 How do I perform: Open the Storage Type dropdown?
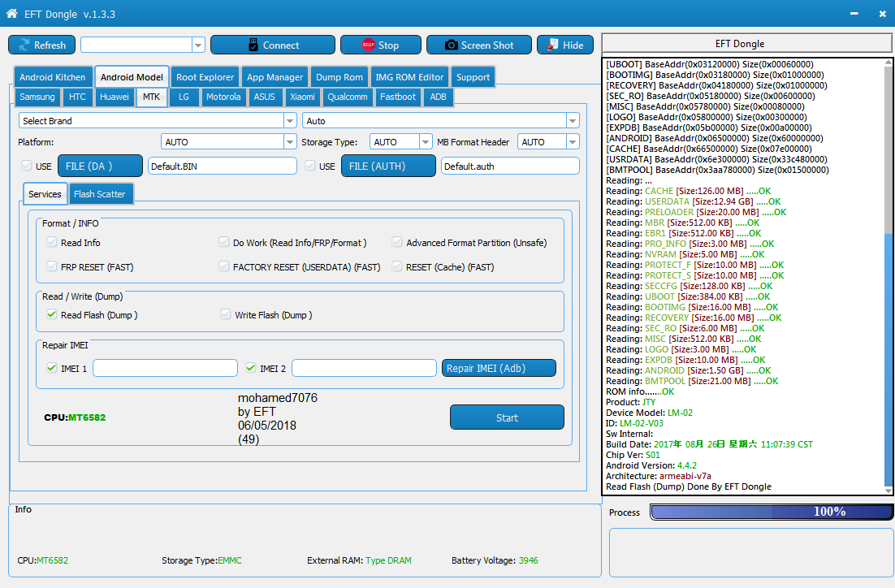[x=426, y=141]
